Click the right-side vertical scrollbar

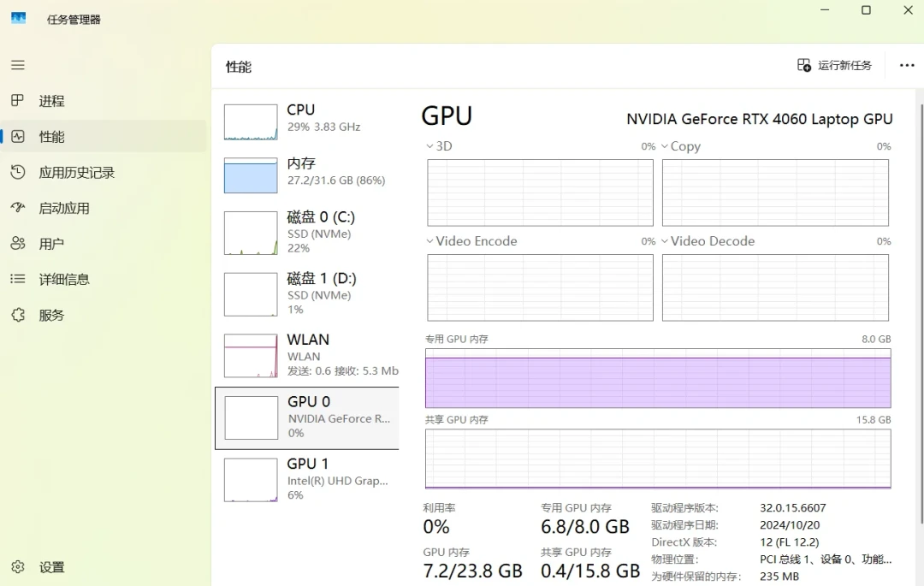tap(921, 314)
